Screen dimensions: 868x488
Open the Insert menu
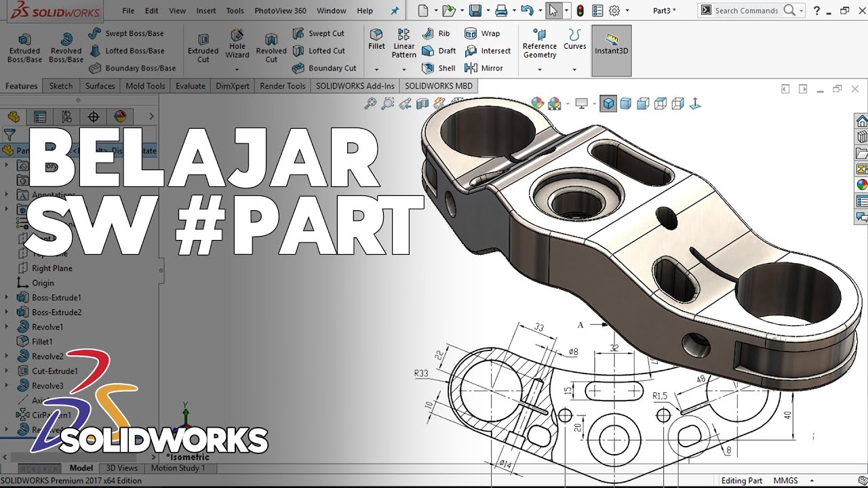pyautogui.click(x=206, y=11)
